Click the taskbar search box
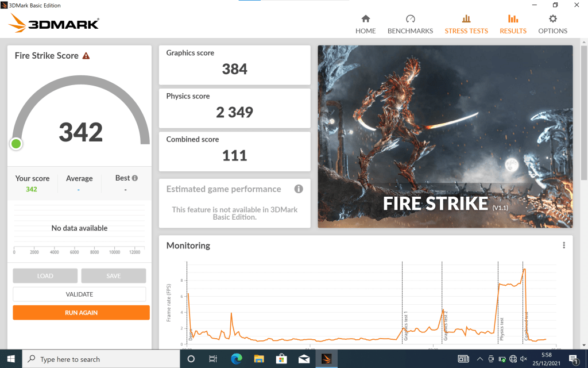 101,359
